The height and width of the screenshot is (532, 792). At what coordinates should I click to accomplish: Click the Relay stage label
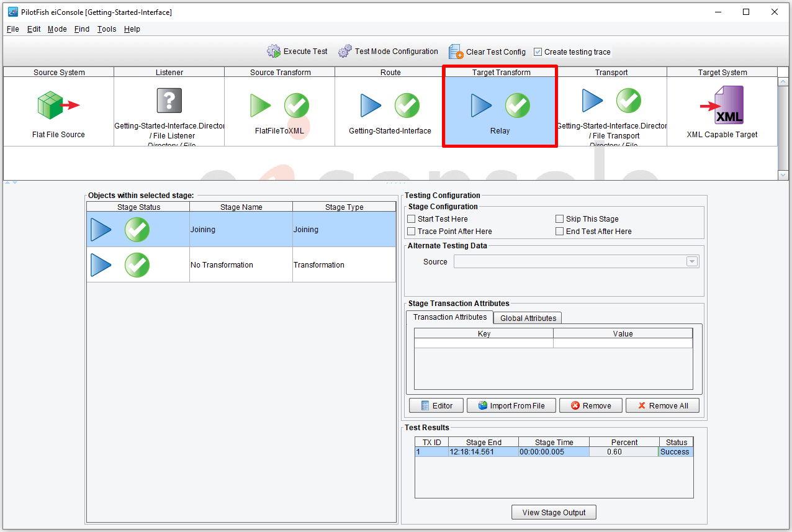click(500, 131)
